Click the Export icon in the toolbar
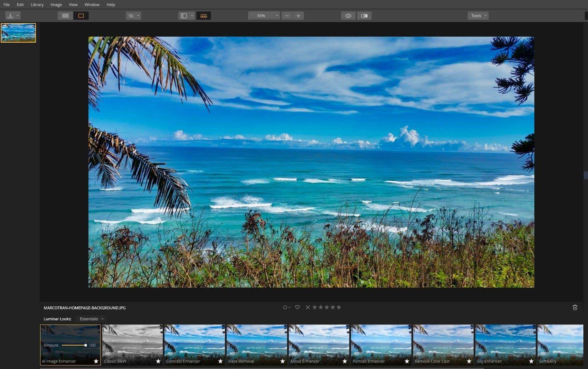Screen dimensions: 588x369 click(11, 15)
